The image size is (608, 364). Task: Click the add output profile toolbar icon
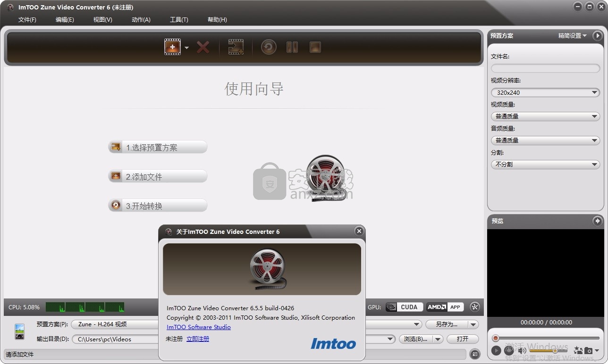coord(236,47)
